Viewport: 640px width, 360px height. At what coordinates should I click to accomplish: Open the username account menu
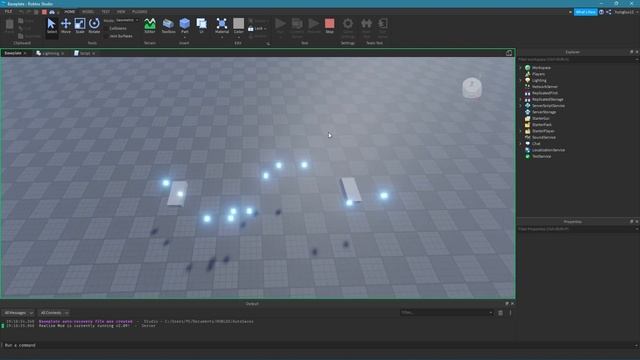625,12
